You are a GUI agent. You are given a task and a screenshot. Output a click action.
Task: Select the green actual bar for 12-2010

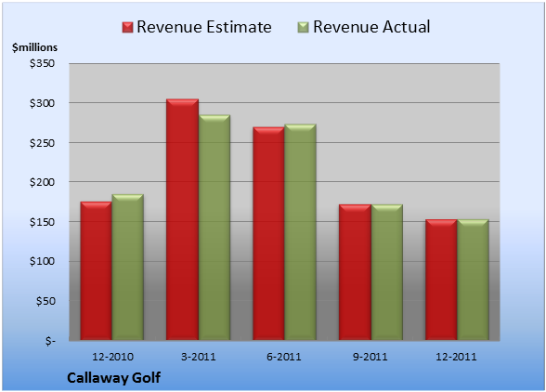click(x=127, y=267)
